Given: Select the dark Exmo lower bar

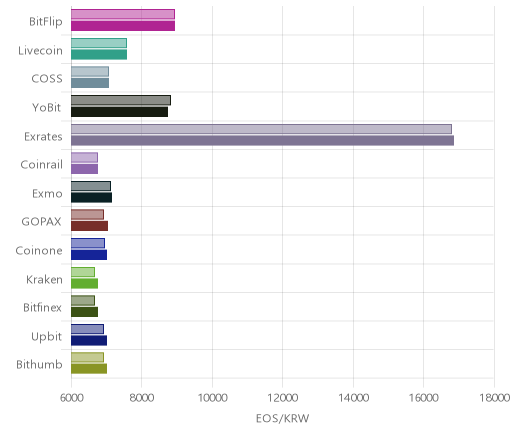Looking at the screenshot, I should coord(91,198).
